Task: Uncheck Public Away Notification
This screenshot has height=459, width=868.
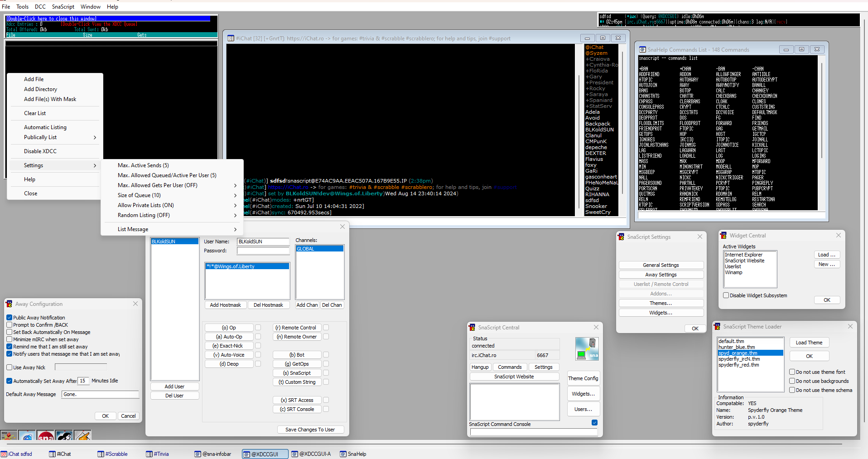Action: (x=9, y=318)
